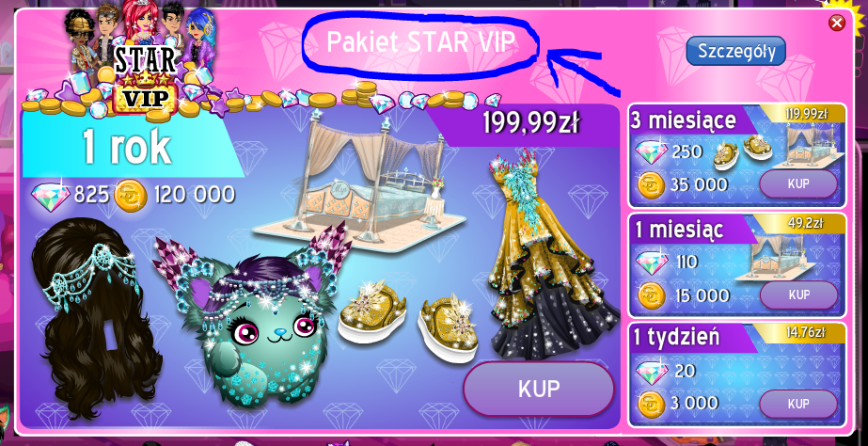Select the dark wavy hair with jeweled headpiece
The height and width of the screenshot is (446, 868).
click(x=95, y=317)
